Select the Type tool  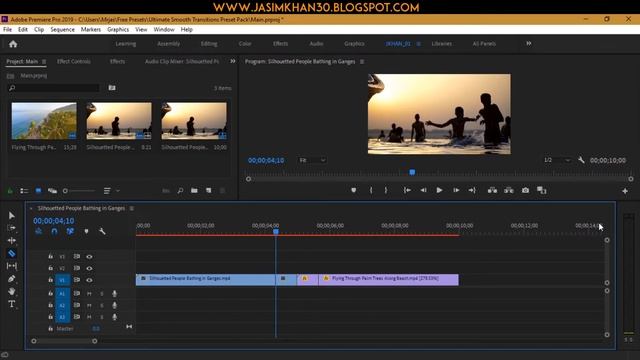11,304
